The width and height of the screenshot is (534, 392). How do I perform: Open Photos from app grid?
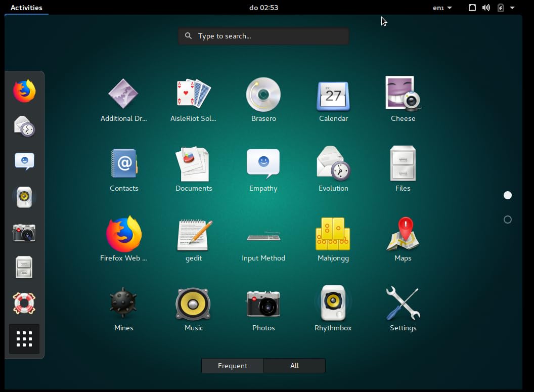click(263, 310)
